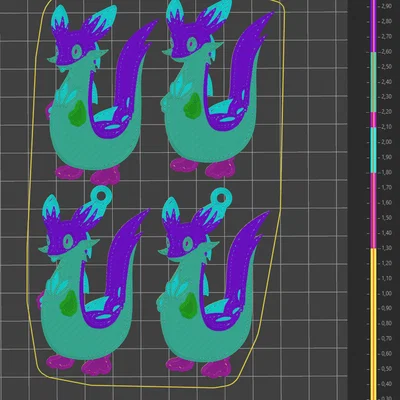Click the 2,90 layer height label
The height and width of the screenshot is (400, 400).
coord(386,6)
